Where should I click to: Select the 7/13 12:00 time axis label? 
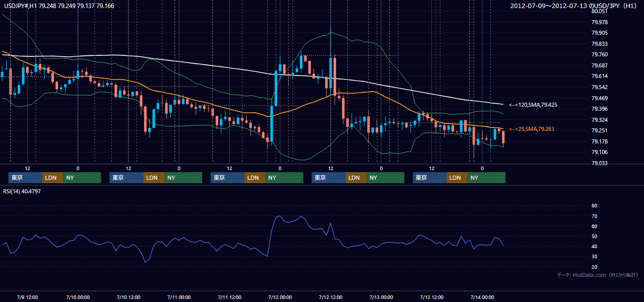(x=432, y=297)
